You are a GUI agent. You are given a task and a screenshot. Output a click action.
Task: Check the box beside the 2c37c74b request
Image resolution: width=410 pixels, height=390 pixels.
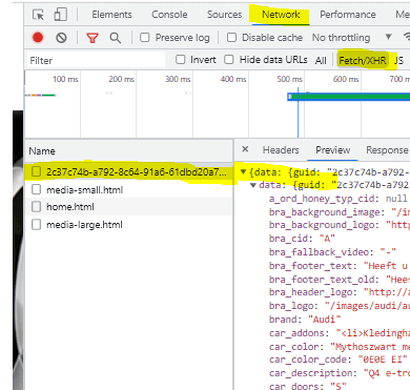[36, 172]
